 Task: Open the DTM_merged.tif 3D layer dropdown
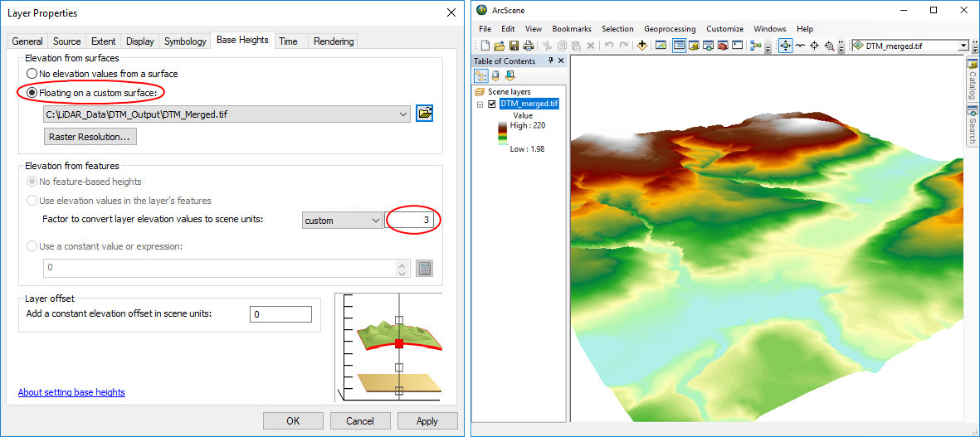pyautogui.click(x=963, y=46)
